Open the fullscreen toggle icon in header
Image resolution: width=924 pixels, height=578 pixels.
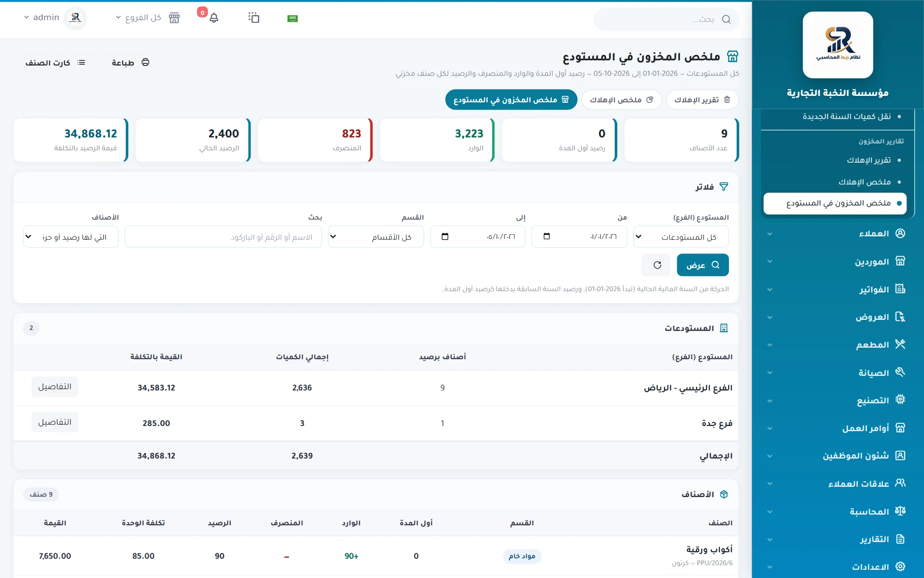[254, 18]
